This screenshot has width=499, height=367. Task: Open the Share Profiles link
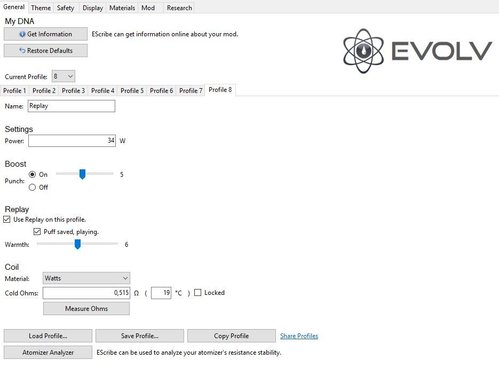click(x=299, y=336)
